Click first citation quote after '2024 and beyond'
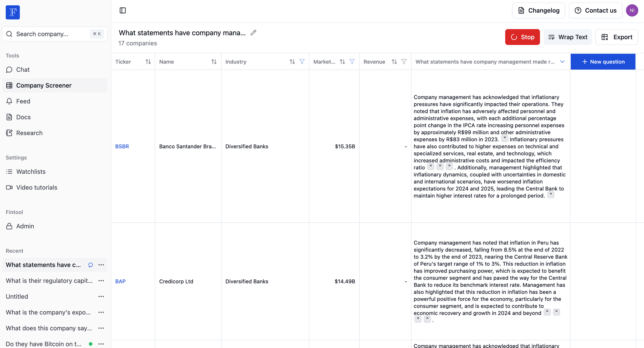The height and width of the screenshot is (348, 644). tap(547, 312)
